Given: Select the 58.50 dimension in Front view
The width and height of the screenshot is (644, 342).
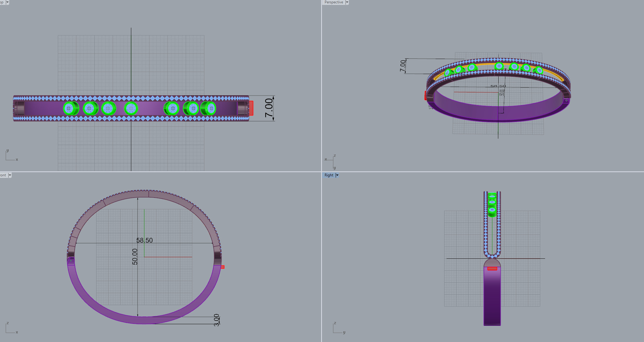Looking at the screenshot, I should (x=144, y=240).
